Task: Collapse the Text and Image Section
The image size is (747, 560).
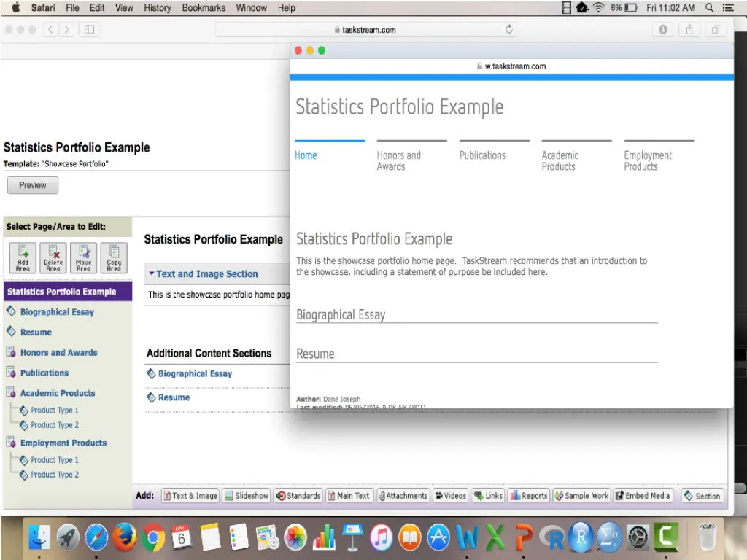Action: click(152, 273)
